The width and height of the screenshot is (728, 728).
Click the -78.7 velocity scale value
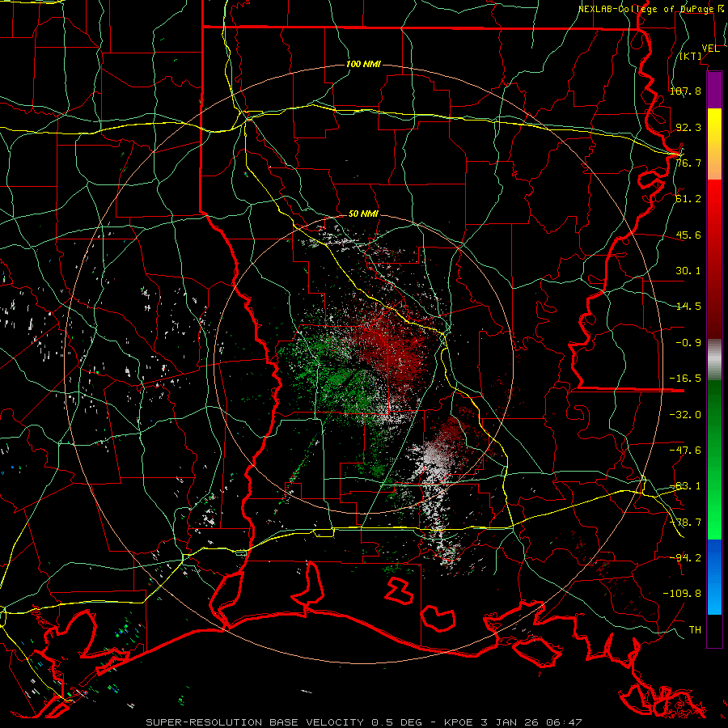click(685, 523)
